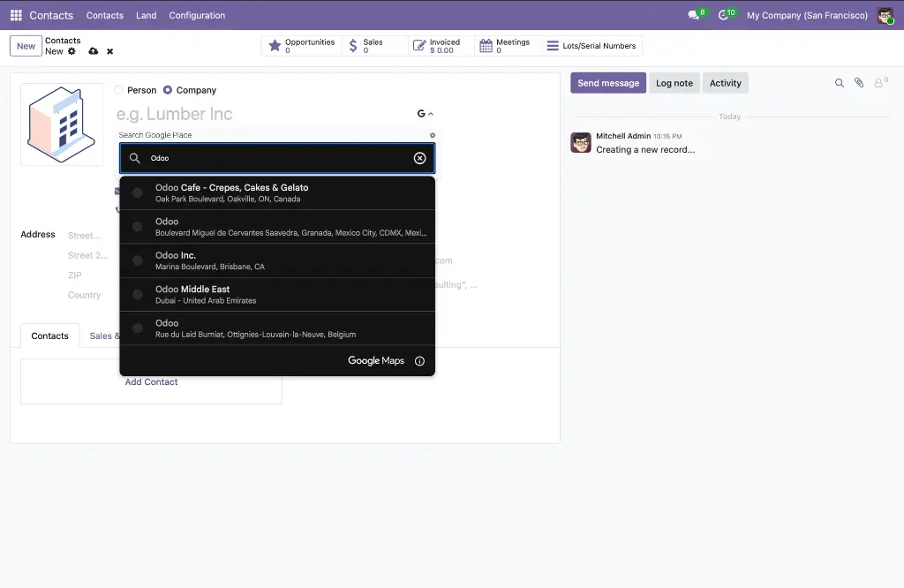Choose Odoo Ottignies-Louvain-la-Neuve Belgium result
The height and width of the screenshot is (588, 904).
coord(277,328)
